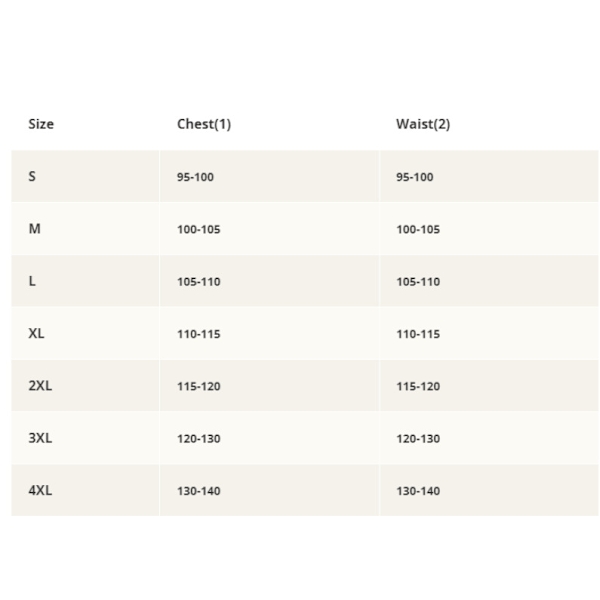Viewport: 600px width, 600px height.
Task: Click waist value 100-105 for size M
Action: click(x=418, y=229)
